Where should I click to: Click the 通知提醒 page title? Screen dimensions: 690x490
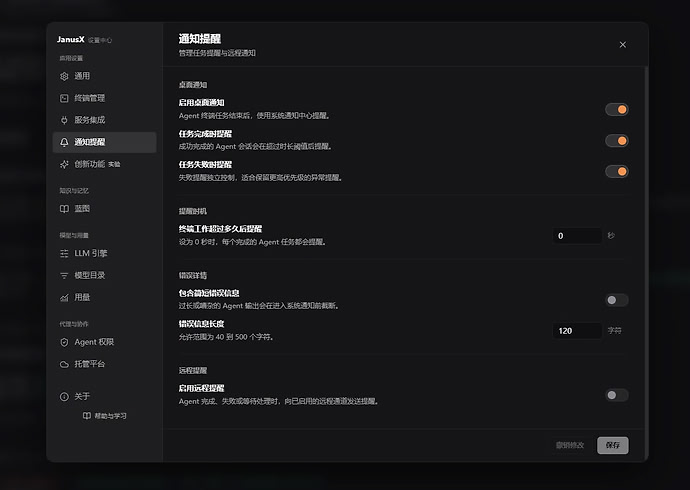click(199, 39)
